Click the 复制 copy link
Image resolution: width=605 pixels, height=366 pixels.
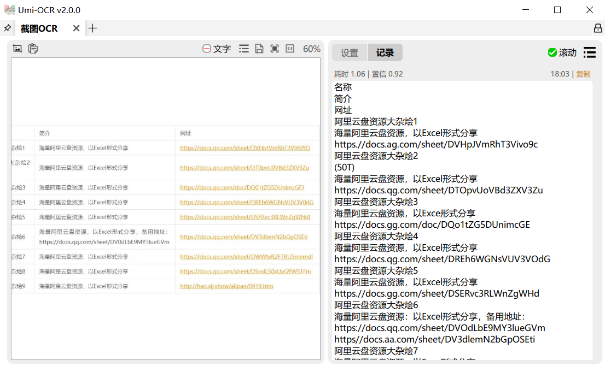(583, 74)
